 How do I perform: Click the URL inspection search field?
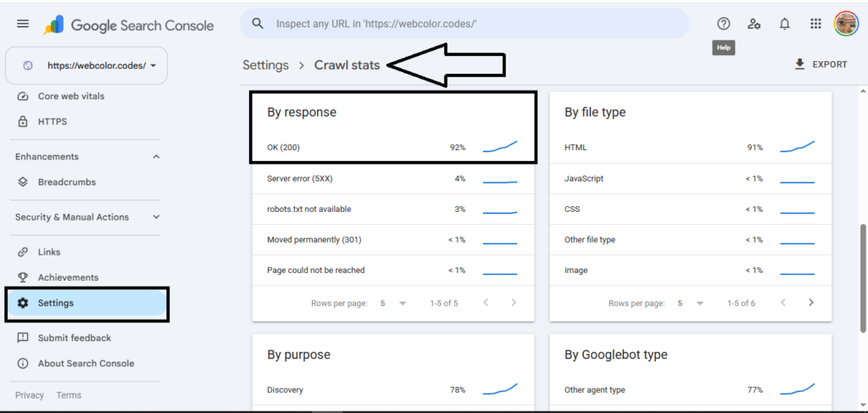[465, 24]
